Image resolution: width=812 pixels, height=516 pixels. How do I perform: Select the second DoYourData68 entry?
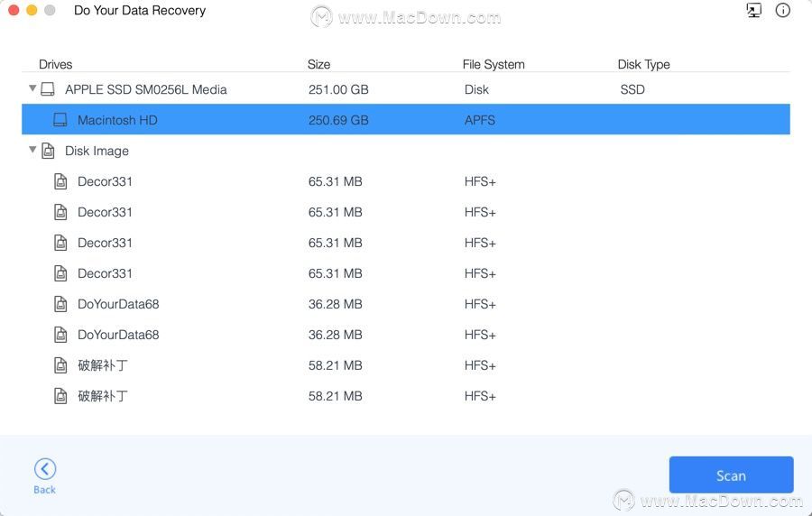point(405,335)
